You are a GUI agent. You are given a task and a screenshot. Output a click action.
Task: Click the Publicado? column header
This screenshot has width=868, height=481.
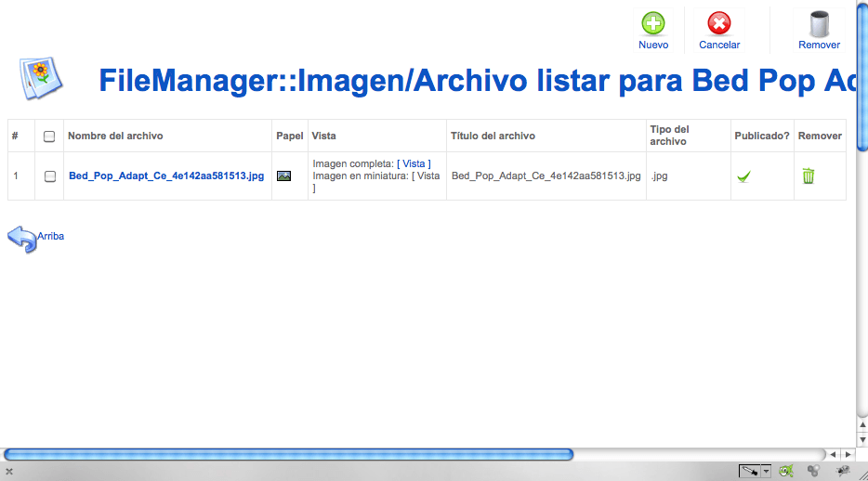(762, 136)
